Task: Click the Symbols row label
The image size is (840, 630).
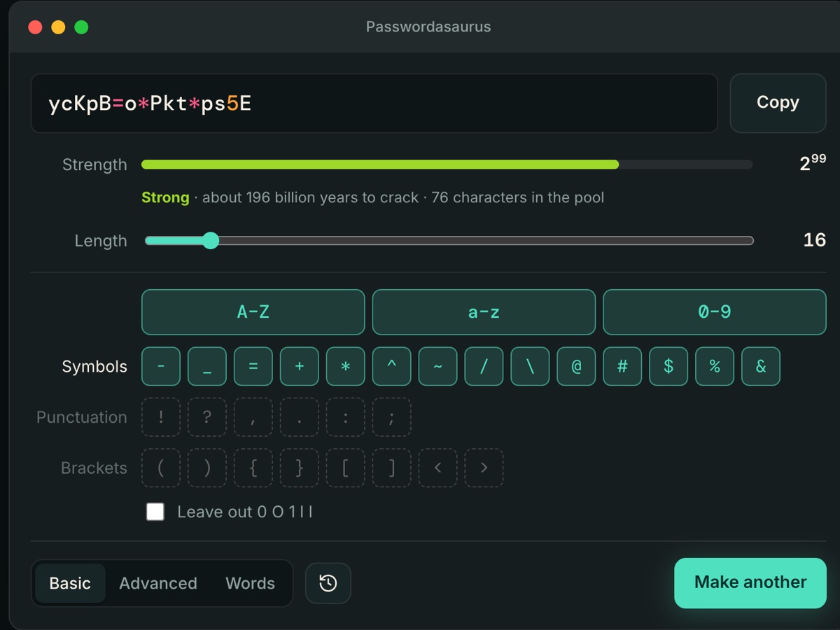Action: (x=94, y=367)
